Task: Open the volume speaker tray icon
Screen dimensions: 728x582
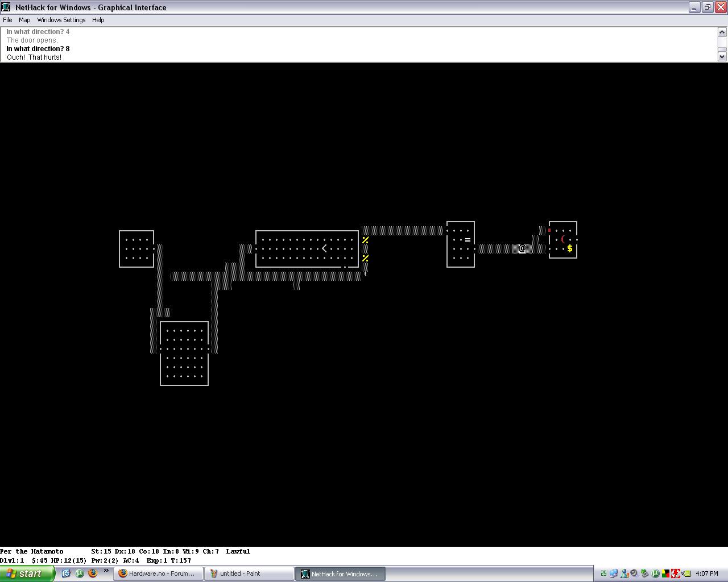Action: tap(634, 573)
